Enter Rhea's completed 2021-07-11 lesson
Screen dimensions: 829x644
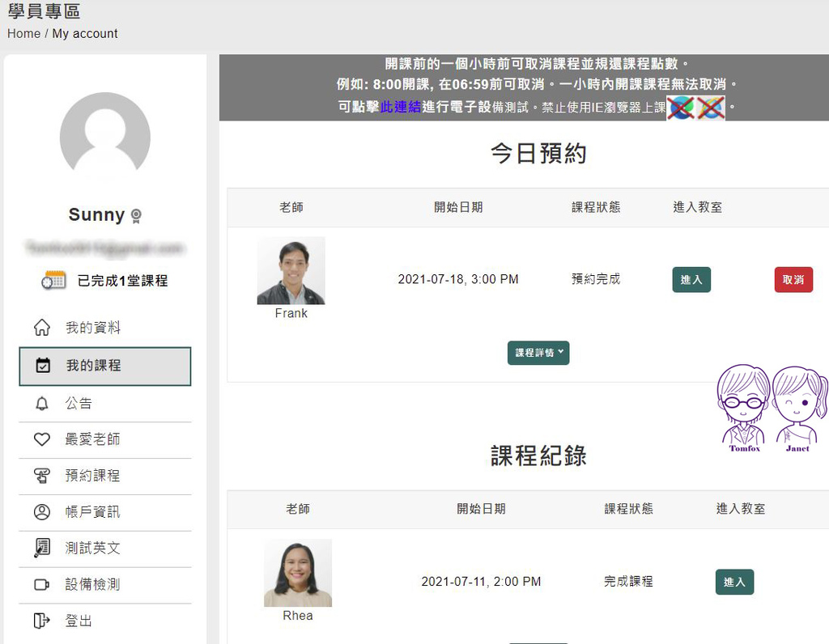pos(734,582)
